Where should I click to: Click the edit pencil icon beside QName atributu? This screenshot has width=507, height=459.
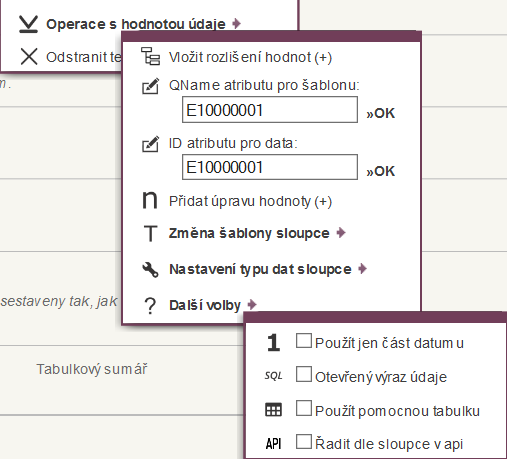(x=151, y=86)
